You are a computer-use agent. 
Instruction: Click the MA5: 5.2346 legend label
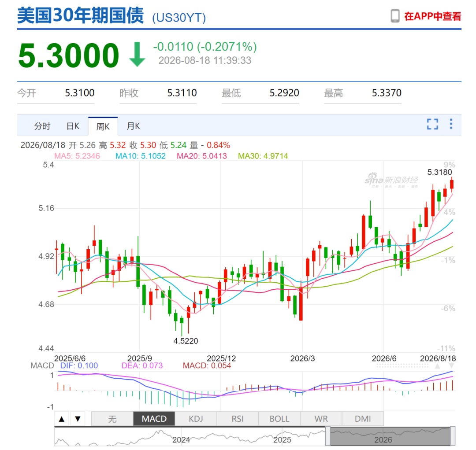coord(77,156)
